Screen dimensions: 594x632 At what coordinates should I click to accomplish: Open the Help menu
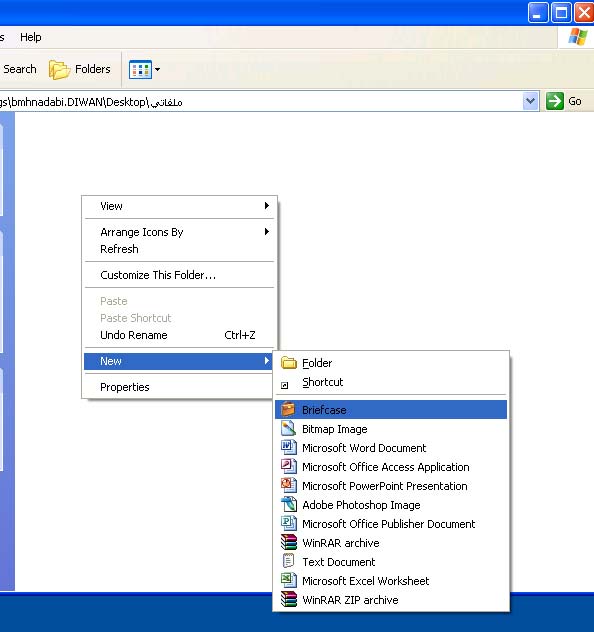[x=31, y=37]
